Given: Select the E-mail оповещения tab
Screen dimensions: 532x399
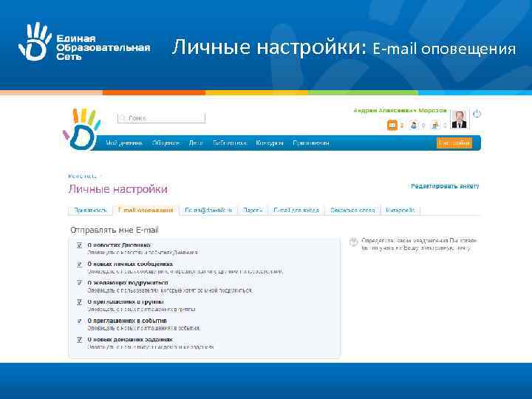Looking at the screenshot, I should click(x=146, y=211).
